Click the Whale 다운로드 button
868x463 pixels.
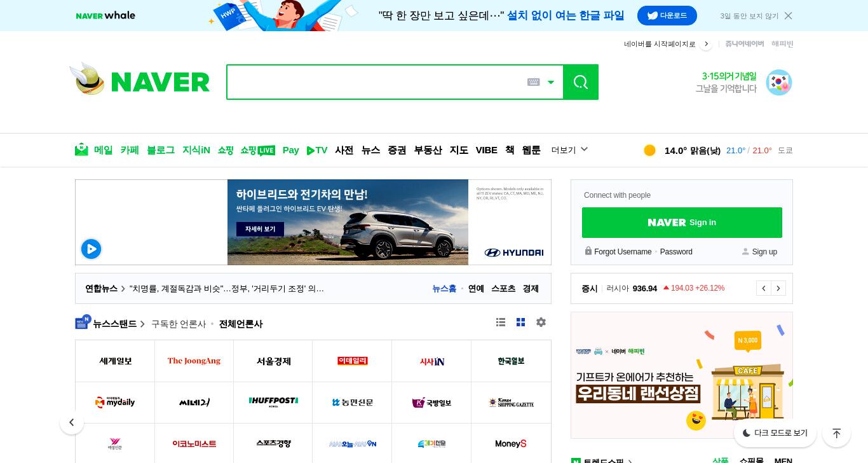point(667,15)
